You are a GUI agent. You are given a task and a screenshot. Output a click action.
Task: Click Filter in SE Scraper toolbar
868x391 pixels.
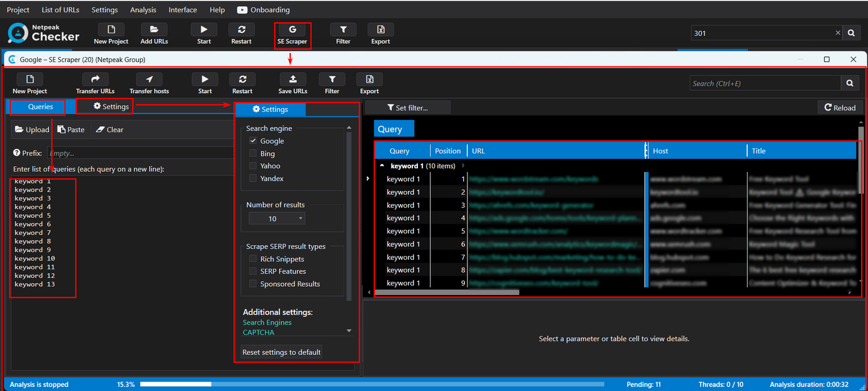pos(332,84)
